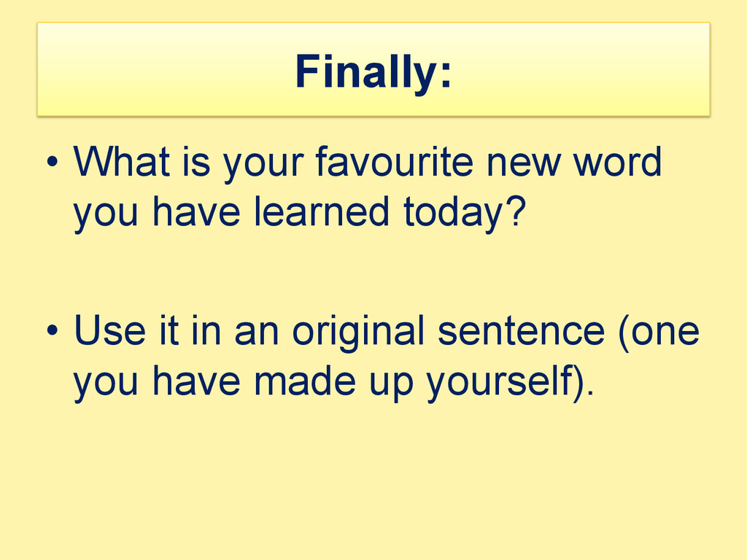Select the word "learned"
This screenshot has height=560, width=747.
coord(321,211)
